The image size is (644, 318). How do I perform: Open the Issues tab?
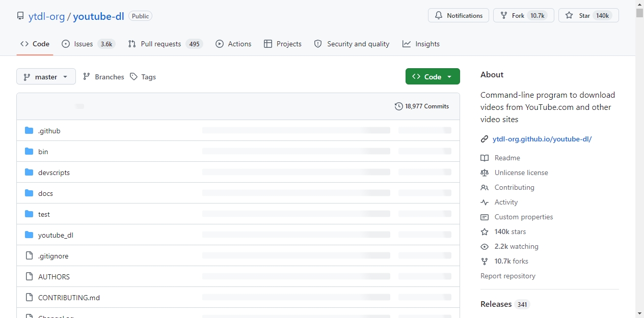tap(88, 44)
